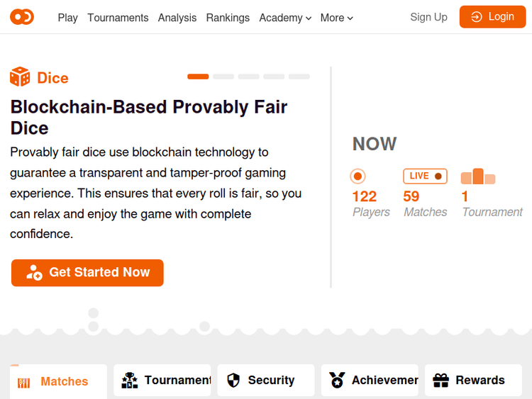
Task: Open the More dropdown menu
Action: (x=337, y=18)
